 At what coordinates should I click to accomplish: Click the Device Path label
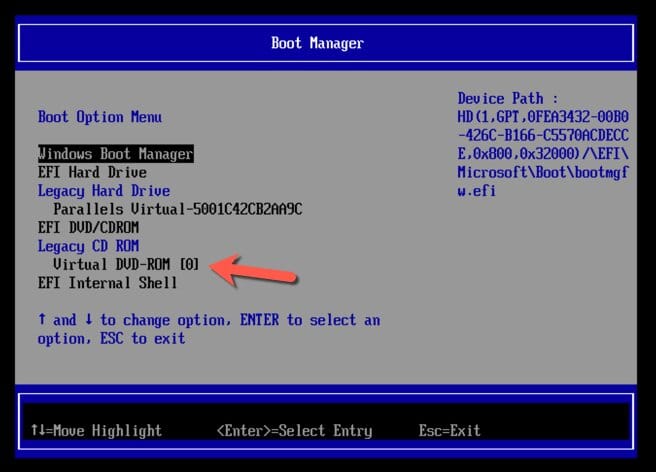pos(500,98)
